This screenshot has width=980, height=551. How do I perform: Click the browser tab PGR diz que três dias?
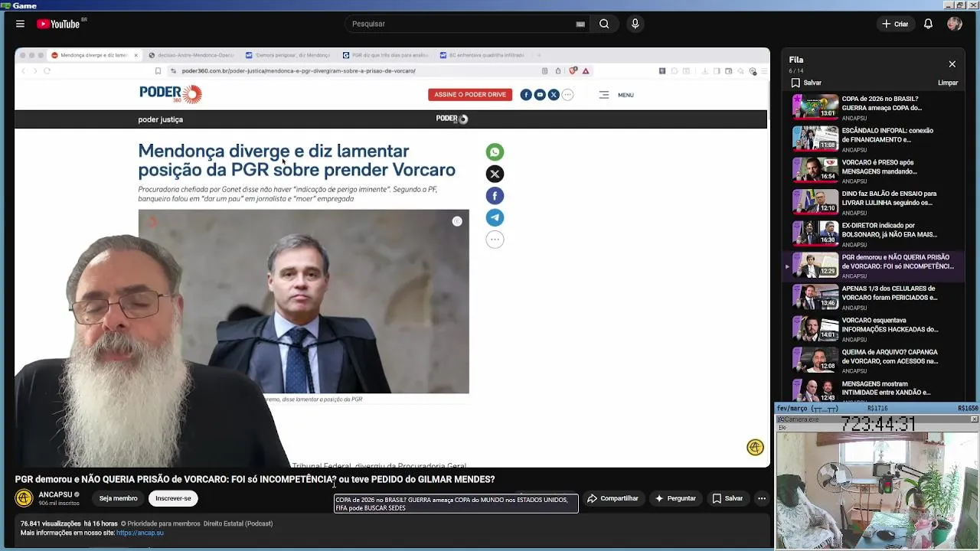coord(386,55)
